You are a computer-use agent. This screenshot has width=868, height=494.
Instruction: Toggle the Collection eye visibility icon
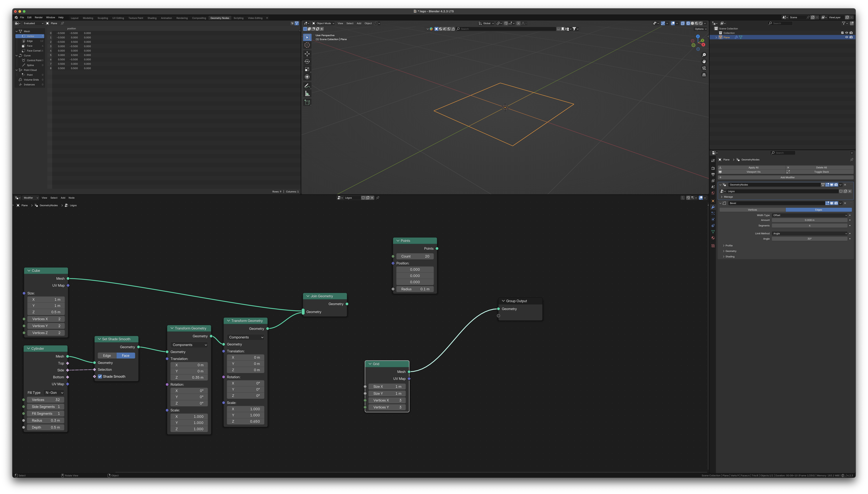tap(847, 33)
